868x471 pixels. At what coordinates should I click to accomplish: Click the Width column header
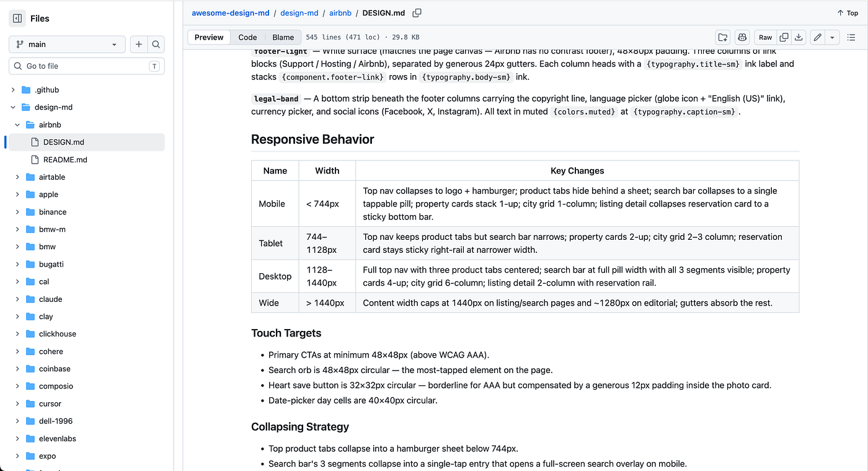[x=327, y=171]
